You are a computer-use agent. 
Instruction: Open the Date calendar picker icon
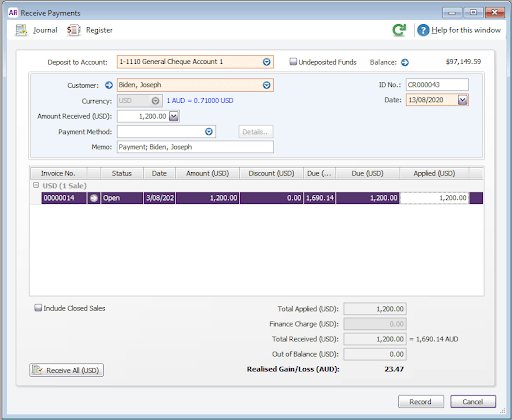(463, 100)
